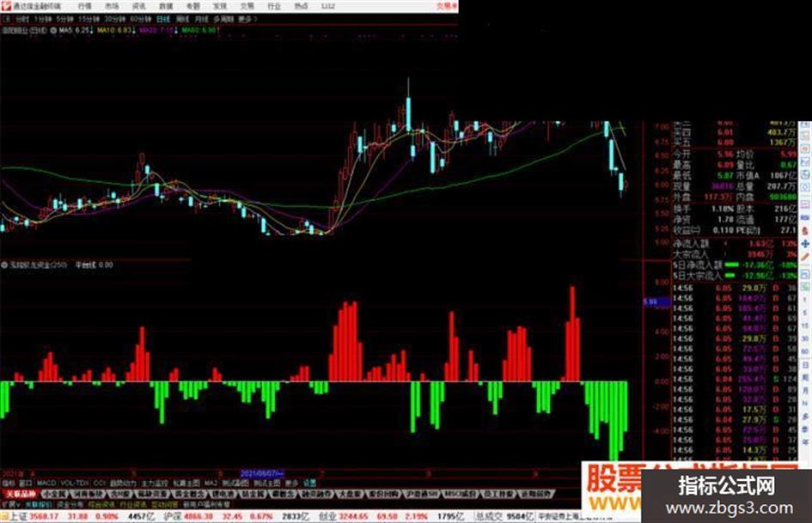Open the gear icon beside the sub-chart indicator name
This screenshot has height=523, width=812.
point(4,265)
